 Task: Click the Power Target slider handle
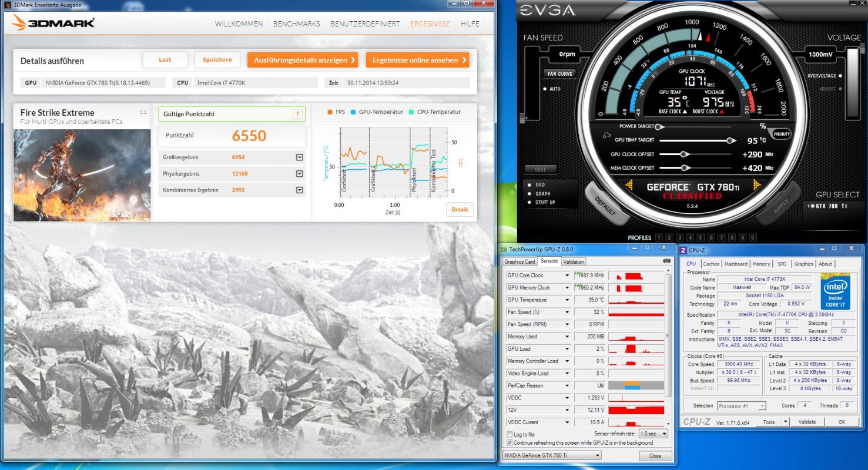pyautogui.click(x=659, y=126)
